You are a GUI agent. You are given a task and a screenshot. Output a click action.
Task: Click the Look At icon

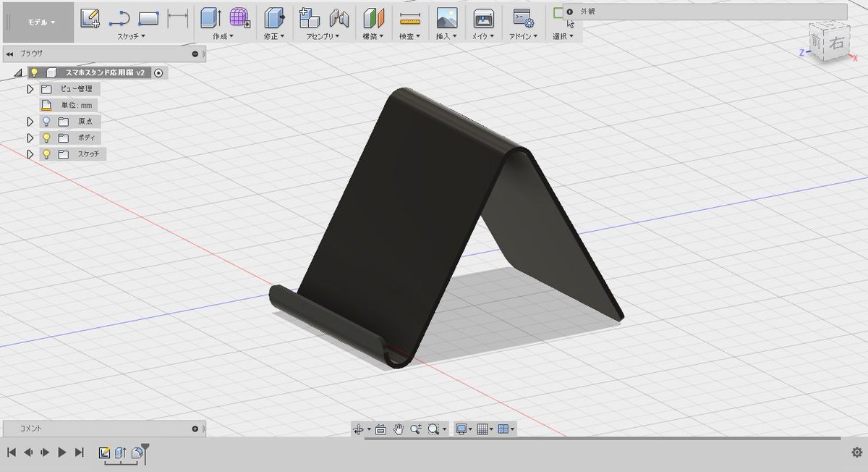(380, 429)
